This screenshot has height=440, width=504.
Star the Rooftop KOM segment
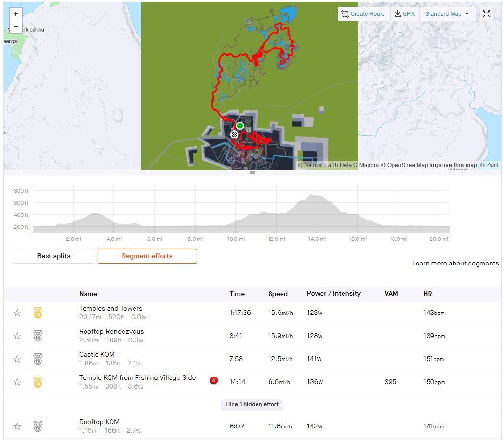(17, 427)
